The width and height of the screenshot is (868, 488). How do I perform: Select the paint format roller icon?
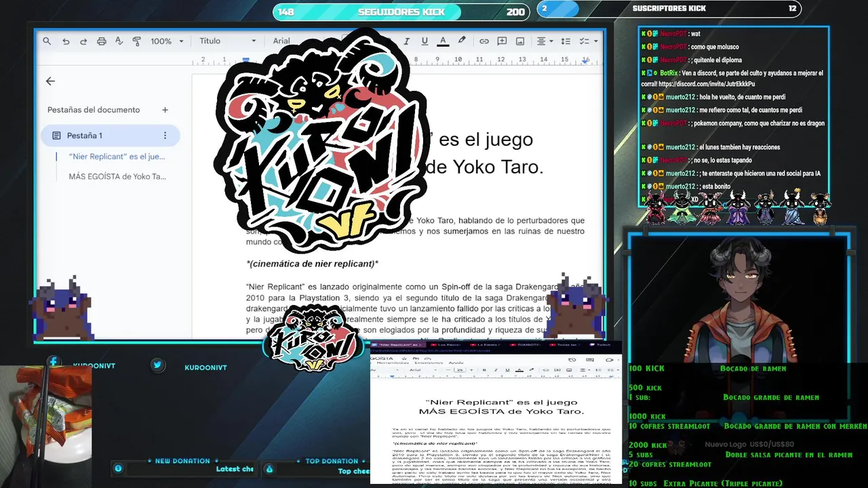pyautogui.click(x=136, y=41)
